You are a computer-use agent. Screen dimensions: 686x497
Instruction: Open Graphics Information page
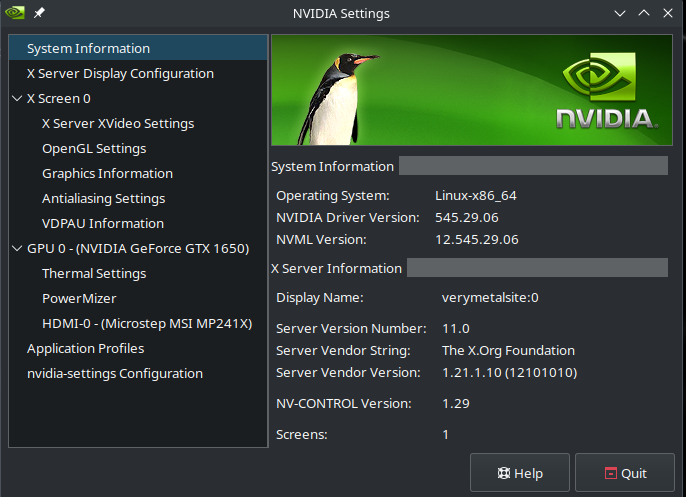pyautogui.click(x=107, y=173)
